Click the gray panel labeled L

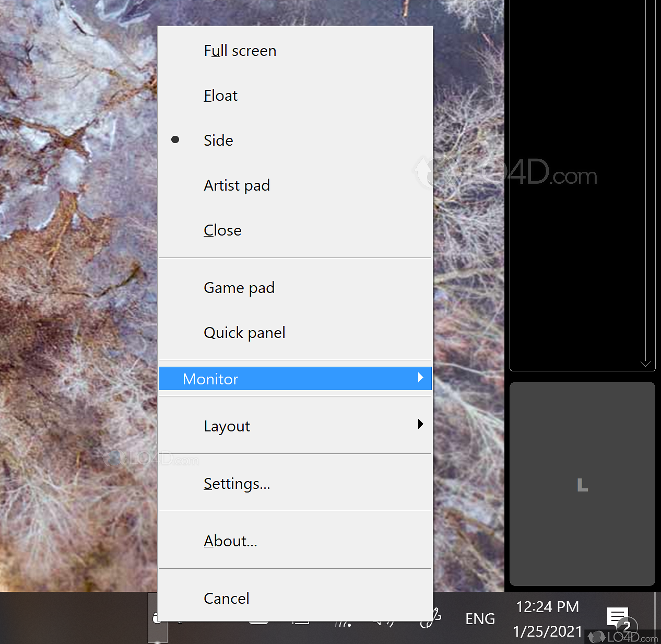[582, 484]
